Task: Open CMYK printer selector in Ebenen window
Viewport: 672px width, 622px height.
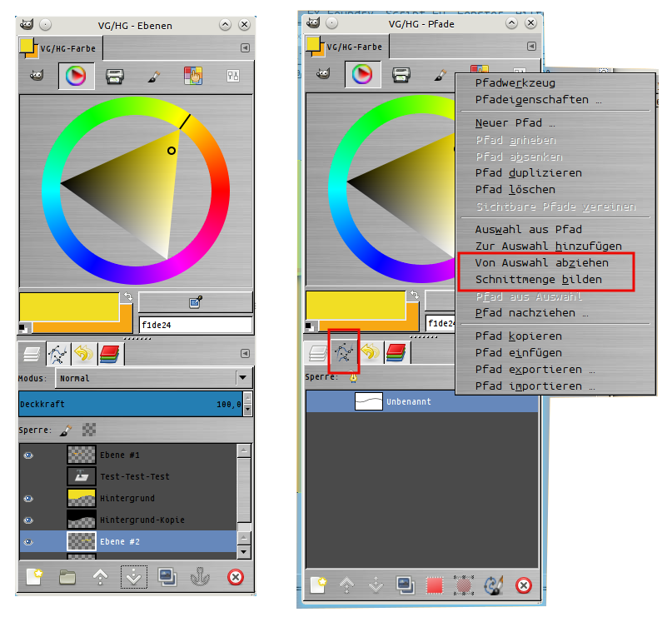Action: [115, 76]
